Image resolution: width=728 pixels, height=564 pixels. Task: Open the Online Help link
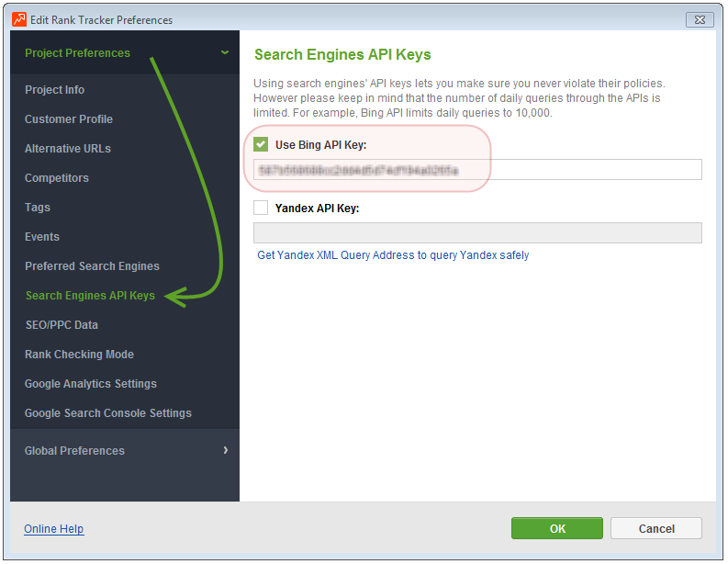(x=54, y=529)
